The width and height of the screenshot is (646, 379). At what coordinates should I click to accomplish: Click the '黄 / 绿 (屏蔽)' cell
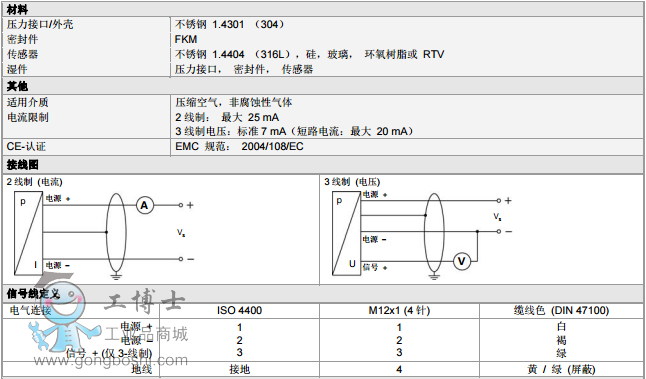[x=561, y=370]
